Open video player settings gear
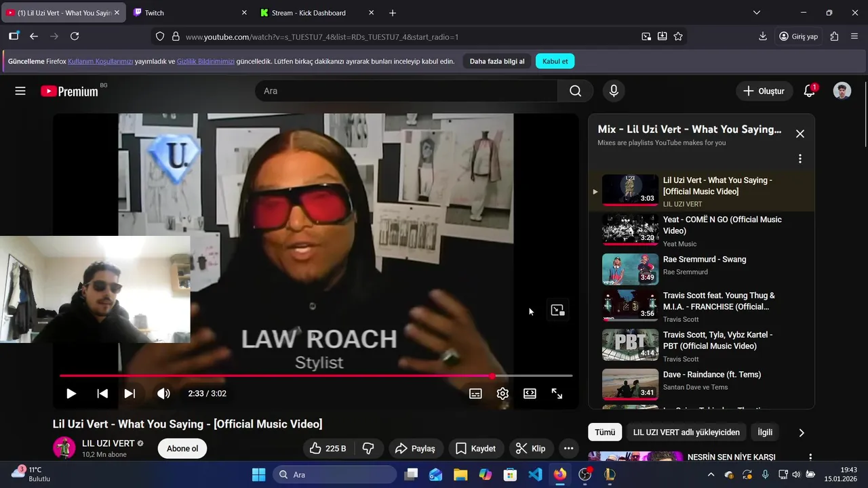The image size is (868, 488). (502, 393)
